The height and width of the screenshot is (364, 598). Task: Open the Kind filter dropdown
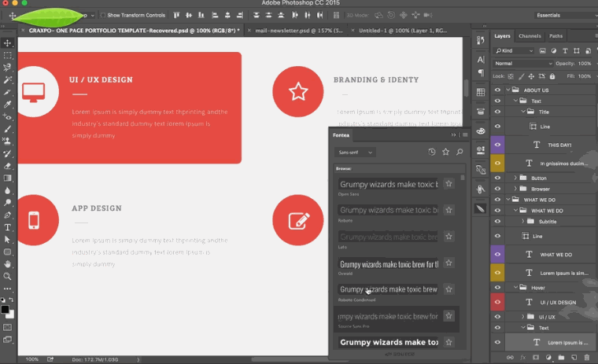click(x=513, y=50)
